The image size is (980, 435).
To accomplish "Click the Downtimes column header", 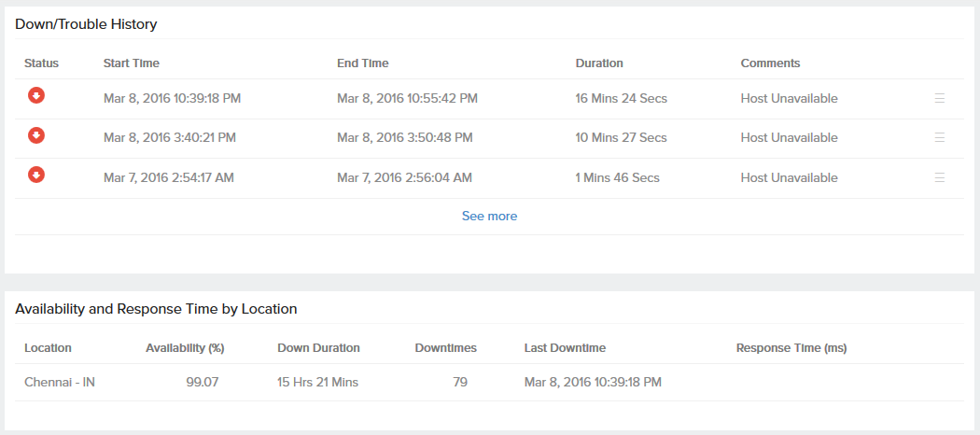I will pos(445,348).
